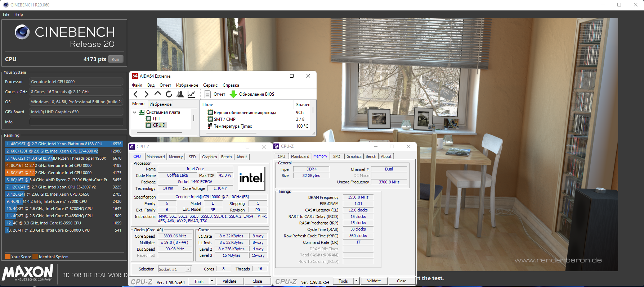Screen dimensions: 644x287
Task: Open the AIDA64 Сервис menu
Action: [210, 85]
